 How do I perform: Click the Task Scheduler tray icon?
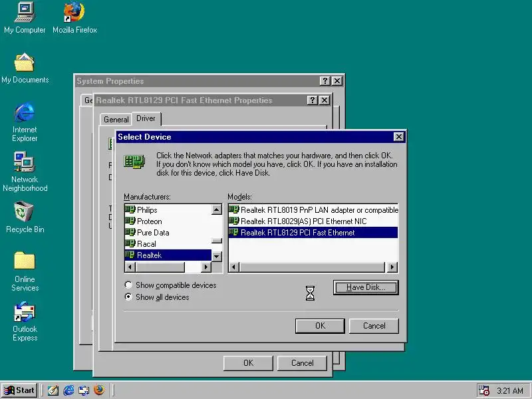pos(484,390)
